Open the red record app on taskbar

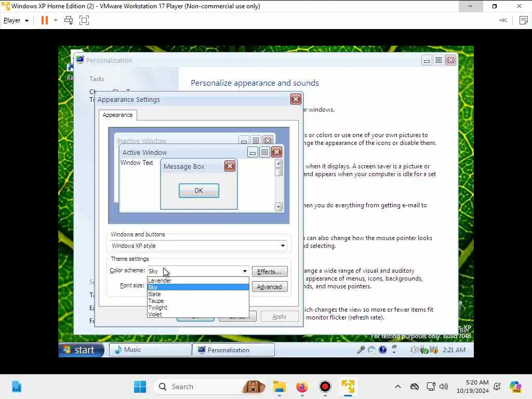pos(325,387)
